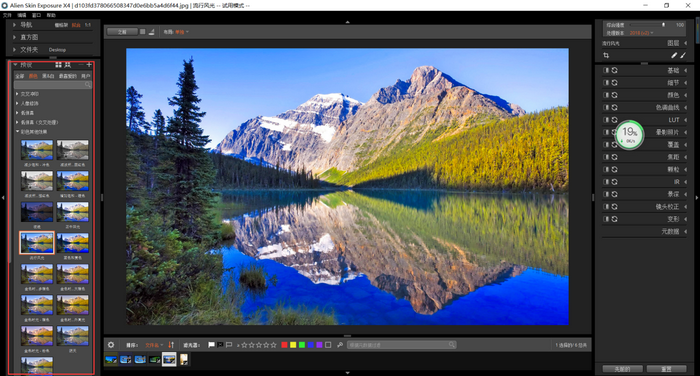Click the 重置 button at bottom right
The width and height of the screenshot is (700, 376).
coord(666,369)
